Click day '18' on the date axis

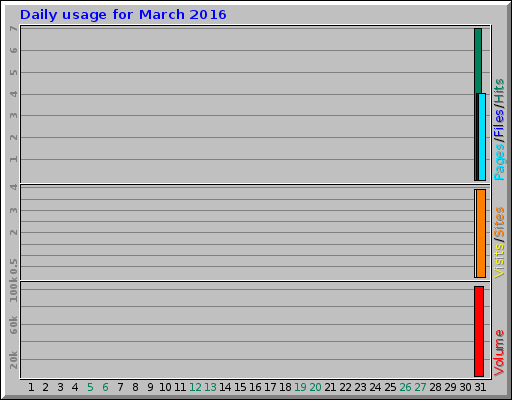[x=285, y=387]
